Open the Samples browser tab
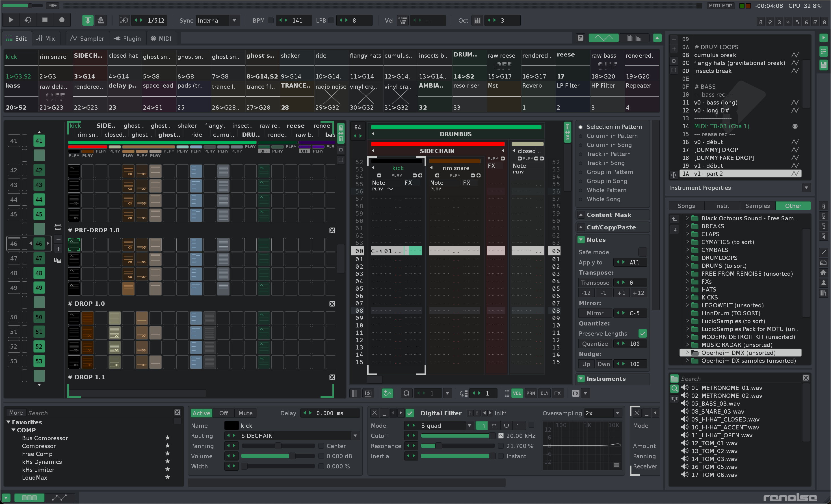Viewport: 831px width, 504px height. [x=758, y=206]
